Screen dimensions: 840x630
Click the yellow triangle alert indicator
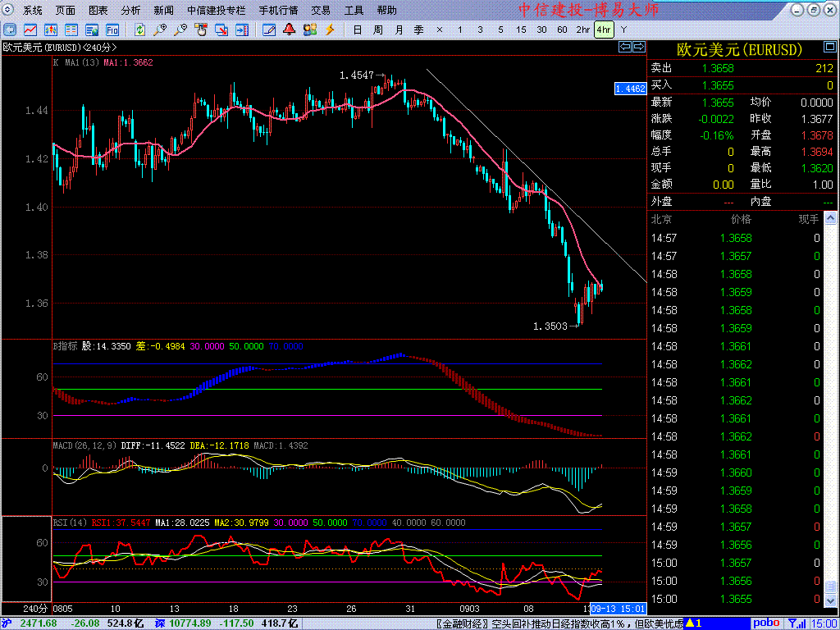690,623
